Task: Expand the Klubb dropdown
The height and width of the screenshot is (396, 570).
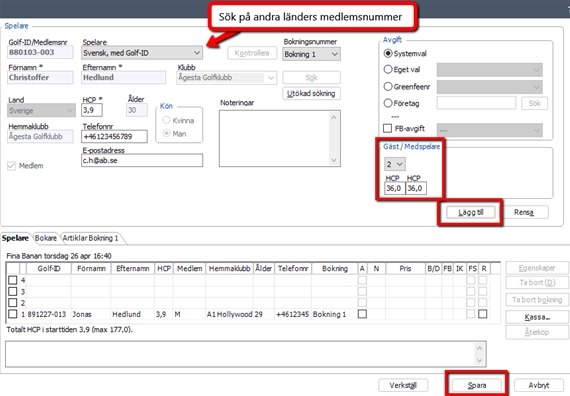Action: coord(271,77)
